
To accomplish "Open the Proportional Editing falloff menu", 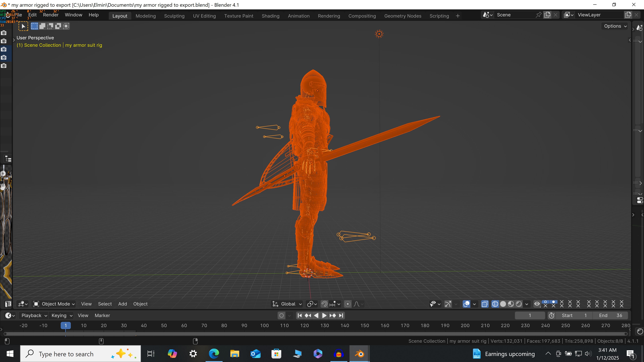I will (x=359, y=304).
